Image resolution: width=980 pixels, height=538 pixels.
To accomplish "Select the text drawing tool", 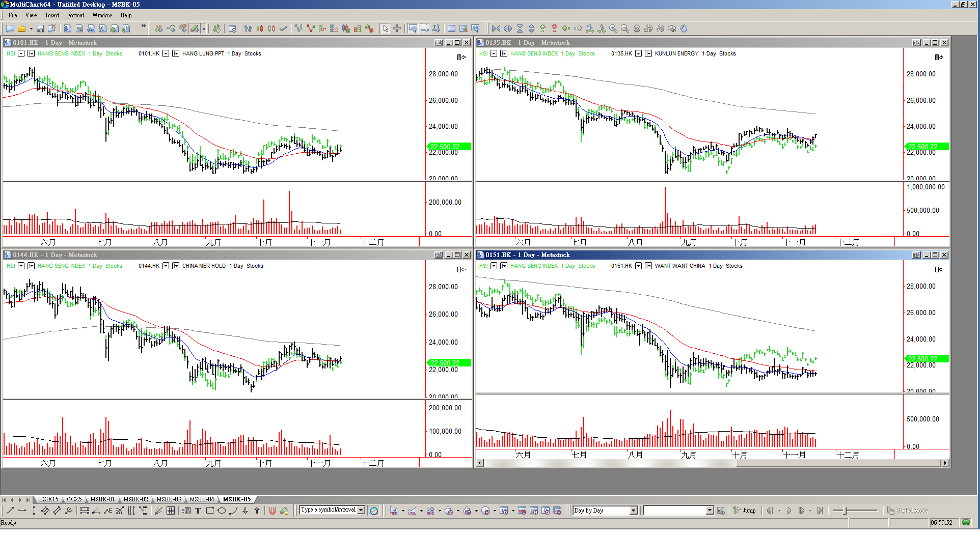I will 198,511.
